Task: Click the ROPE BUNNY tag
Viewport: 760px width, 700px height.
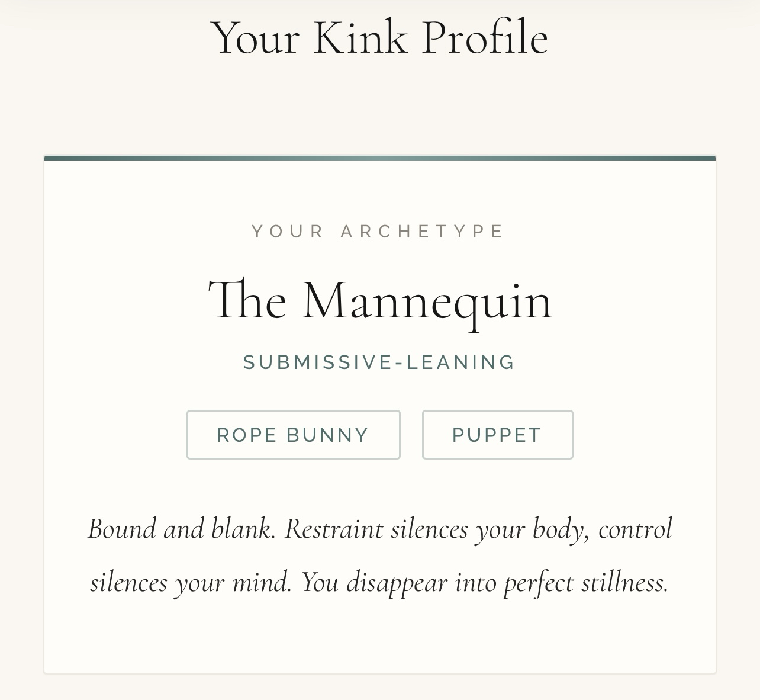Action: (293, 435)
